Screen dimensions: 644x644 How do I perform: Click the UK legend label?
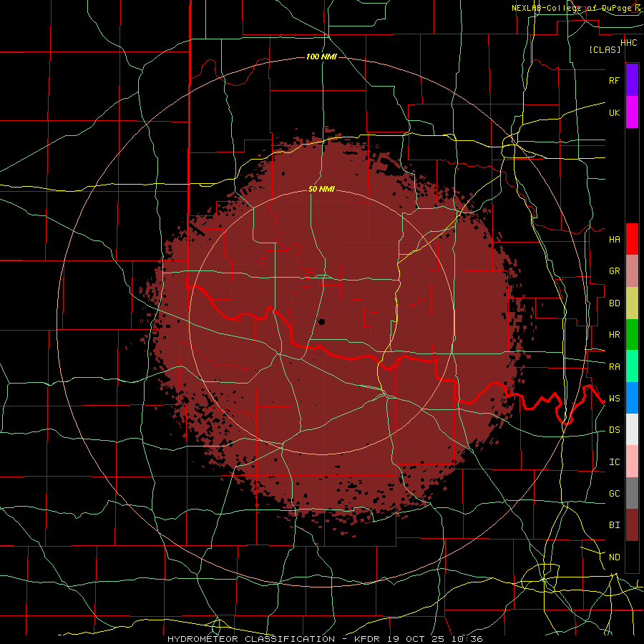click(614, 112)
